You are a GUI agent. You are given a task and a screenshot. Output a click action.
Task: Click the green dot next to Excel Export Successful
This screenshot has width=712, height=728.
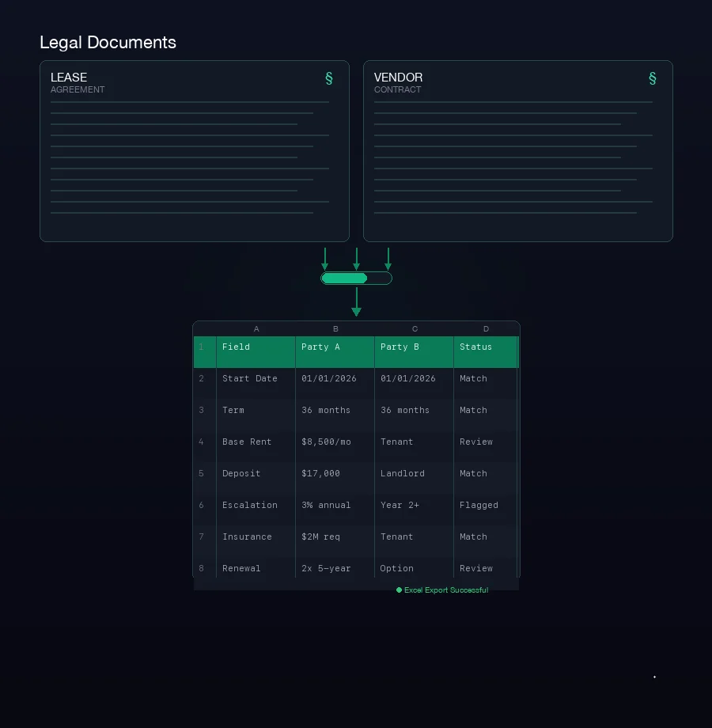coord(400,590)
